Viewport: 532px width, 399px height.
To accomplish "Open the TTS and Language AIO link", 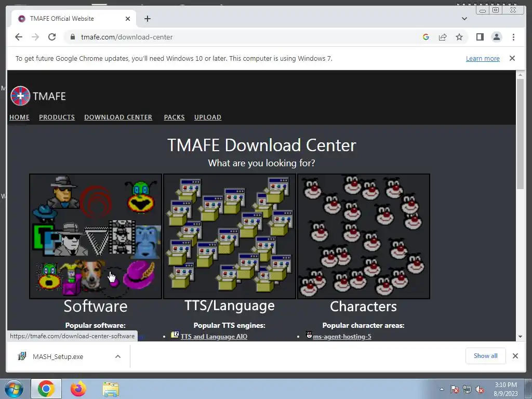I will click(214, 337).
